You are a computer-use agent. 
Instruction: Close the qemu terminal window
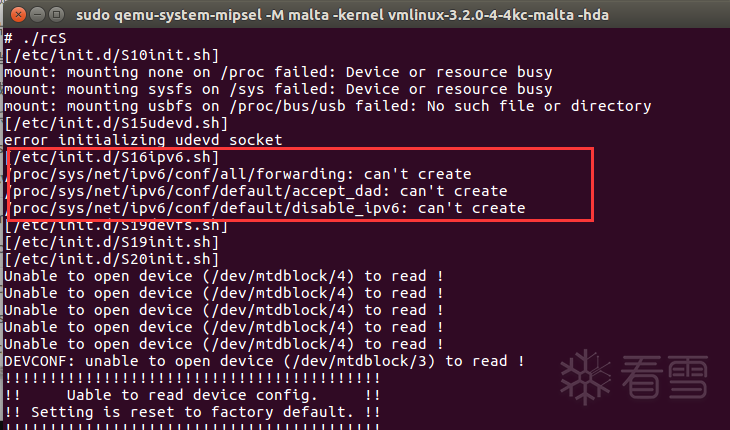click(x=15, y=14)
